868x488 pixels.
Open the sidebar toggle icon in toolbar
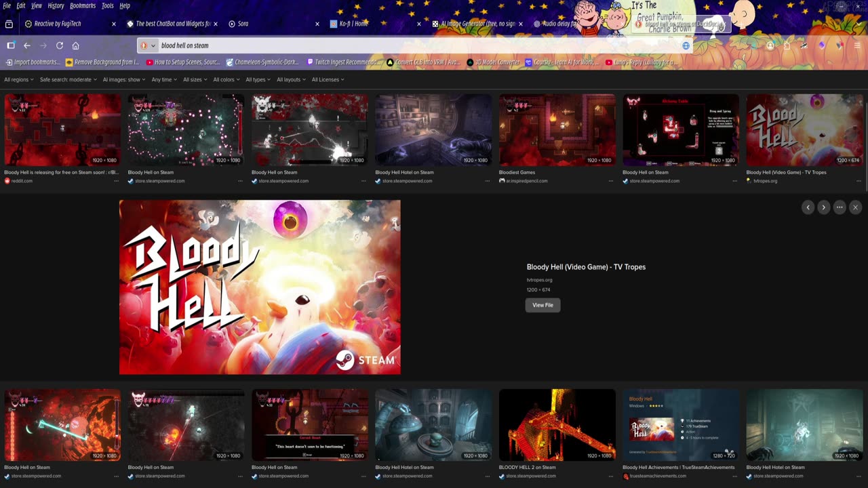11,45
